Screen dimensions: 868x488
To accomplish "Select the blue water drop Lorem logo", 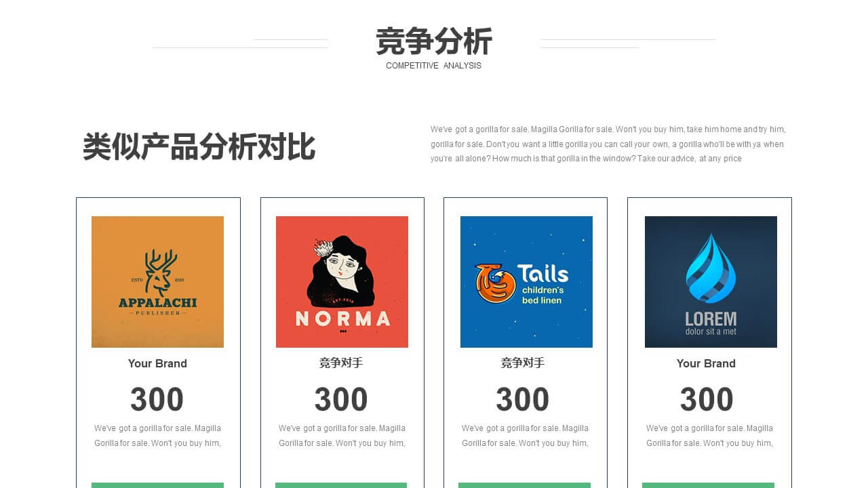I will [x=711, y=282].
